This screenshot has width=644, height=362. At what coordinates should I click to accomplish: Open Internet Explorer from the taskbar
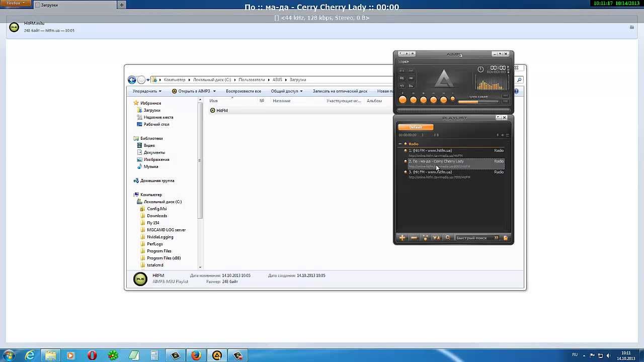pos(30,355)
